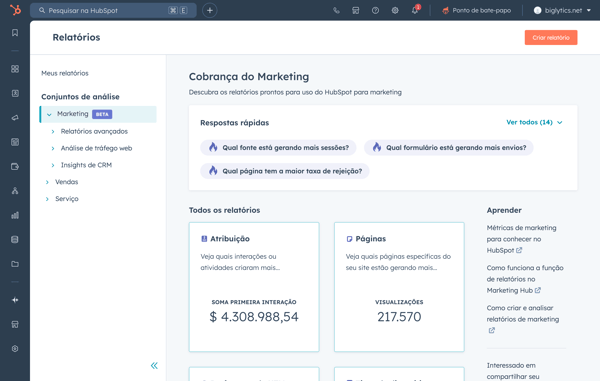Open the Library folder sidebar icon
Viewport: 600px width, 381px height.
[x=15, y=264]
